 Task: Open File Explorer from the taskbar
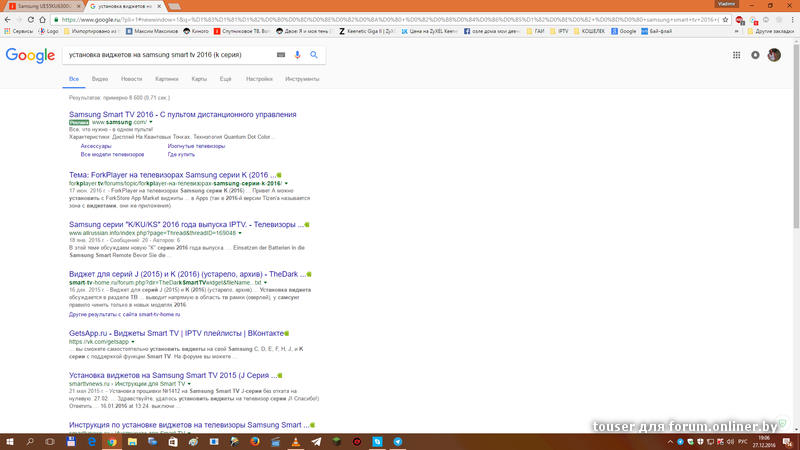pyautogui.click(x=132, y=442)
